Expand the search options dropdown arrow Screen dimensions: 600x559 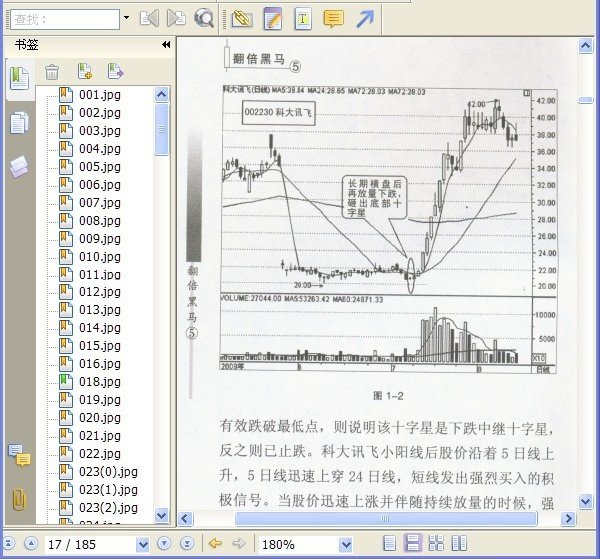point(126,18)
